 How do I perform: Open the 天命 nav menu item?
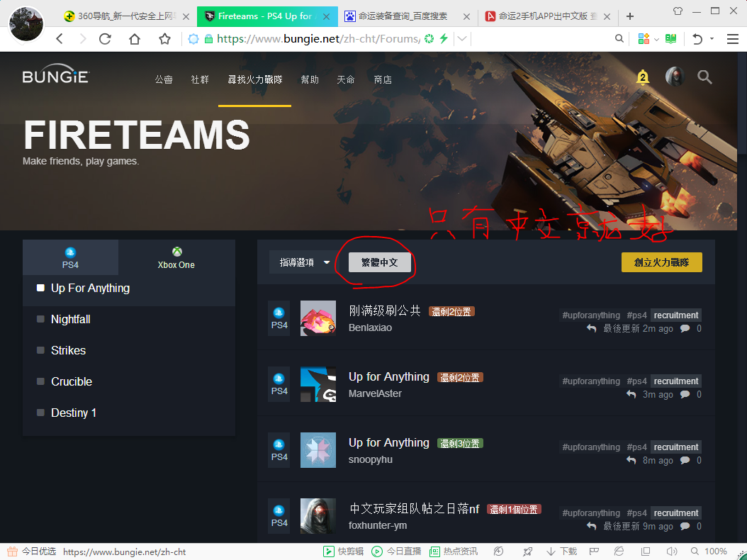click(x=346, y=79)
